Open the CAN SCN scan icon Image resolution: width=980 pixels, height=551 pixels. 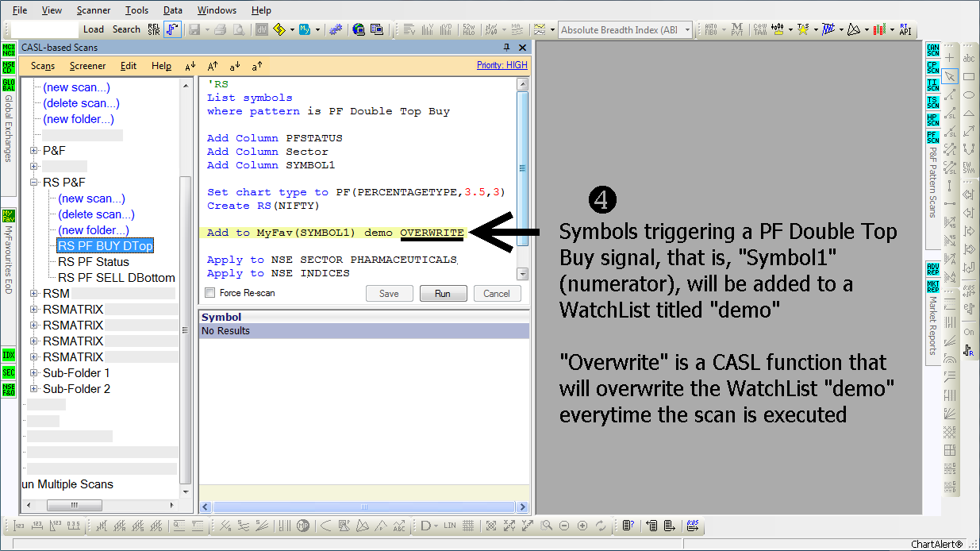pos(932,50)
